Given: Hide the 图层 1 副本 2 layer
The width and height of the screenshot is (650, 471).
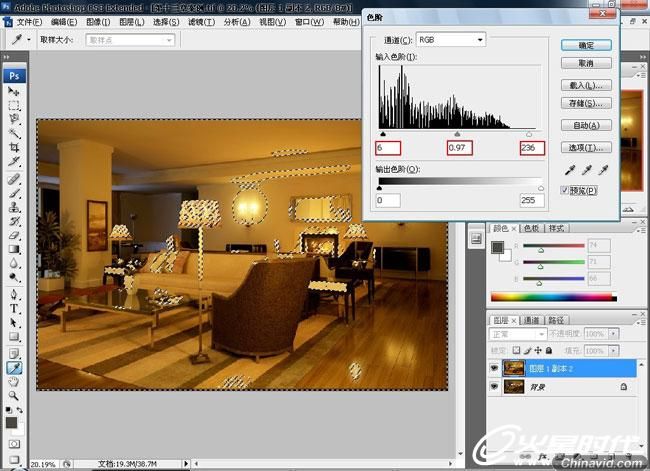Looking at the screenshot, I should point(494,368).
